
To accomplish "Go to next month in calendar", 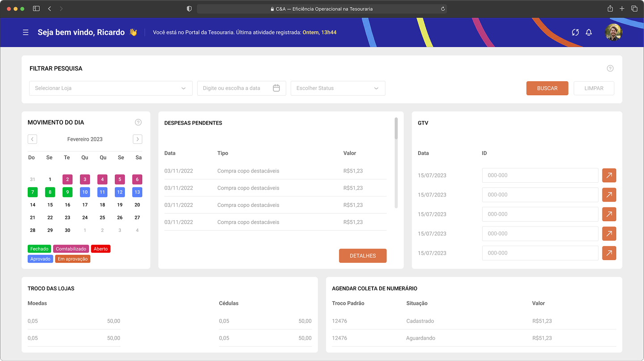I will (137, 139).
